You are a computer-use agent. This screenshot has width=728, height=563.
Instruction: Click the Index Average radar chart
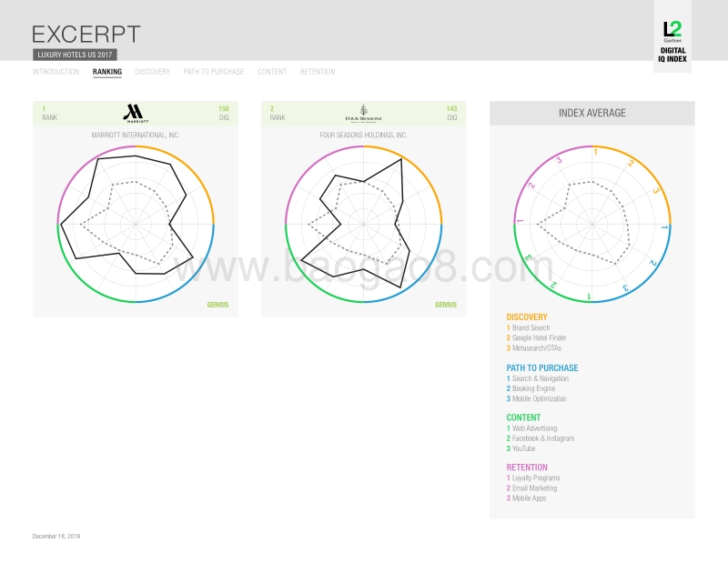[592, 224]
